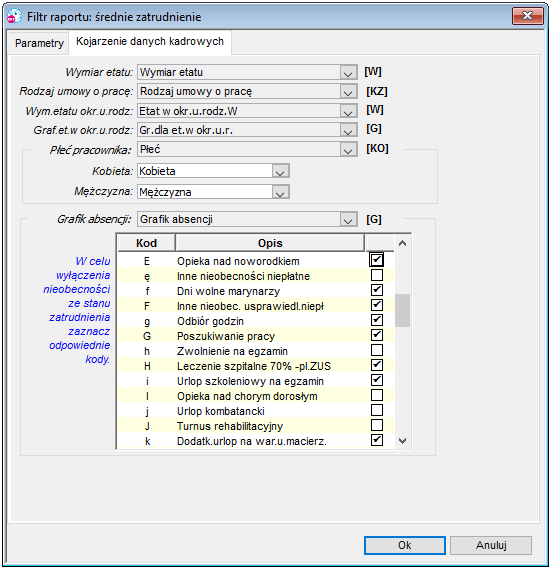Click the absence list scrollbar thumb

tap(402, 310)
